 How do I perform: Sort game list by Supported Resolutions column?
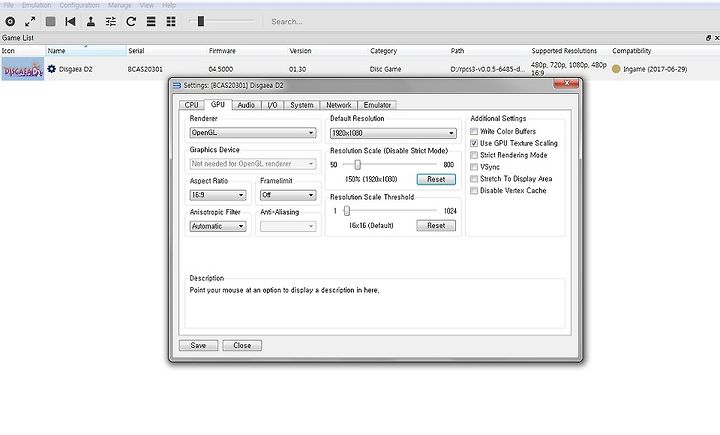click(x=570, y=51)
